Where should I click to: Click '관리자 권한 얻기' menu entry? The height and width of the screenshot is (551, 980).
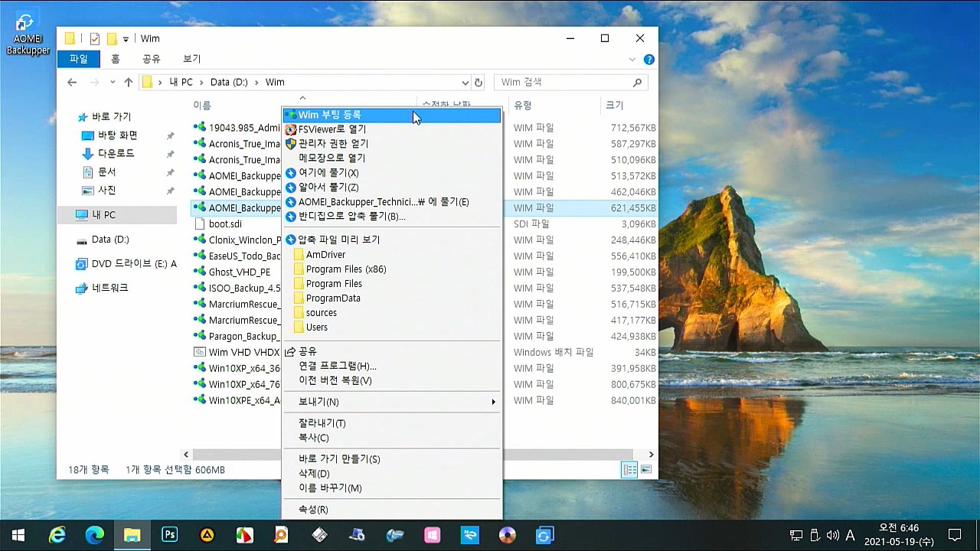[x=392, y=144]
